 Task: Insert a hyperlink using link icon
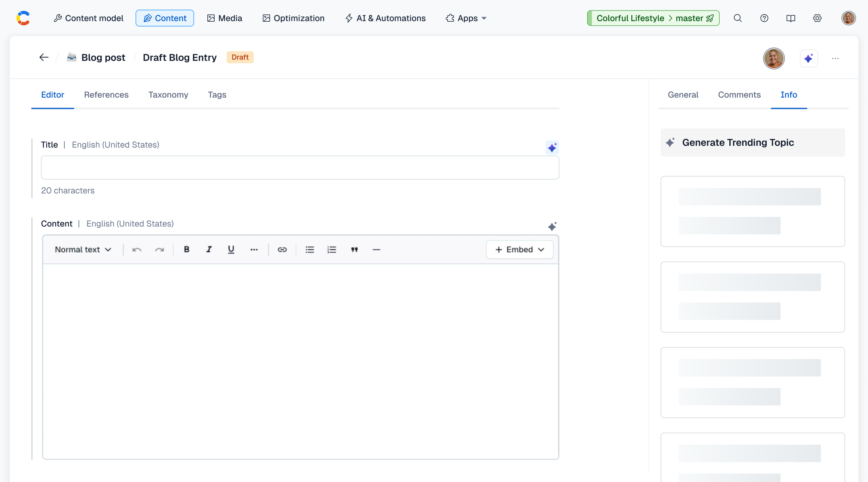(x=282, y=249)
